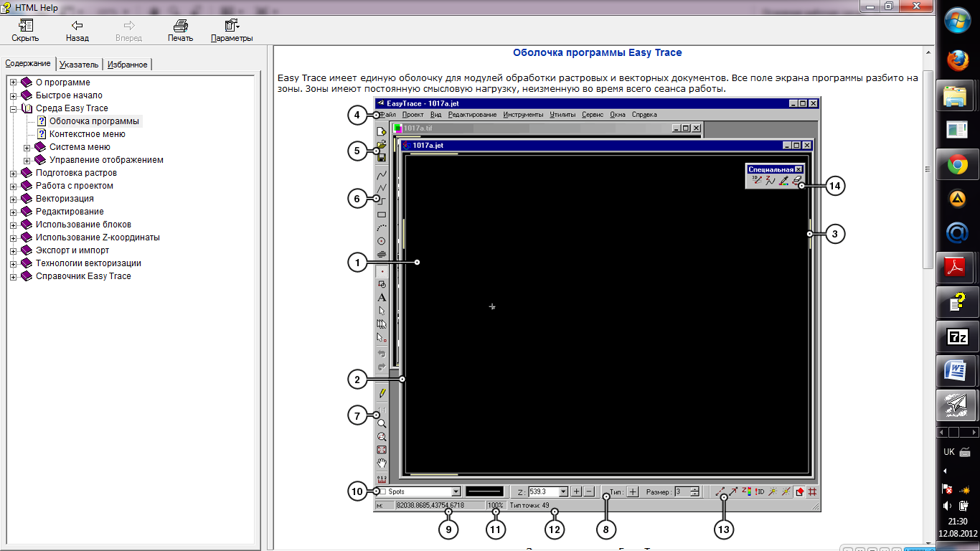Screen dimensions: 980x551
Task: Select the Содержание tab
Action: coord(28,64)
